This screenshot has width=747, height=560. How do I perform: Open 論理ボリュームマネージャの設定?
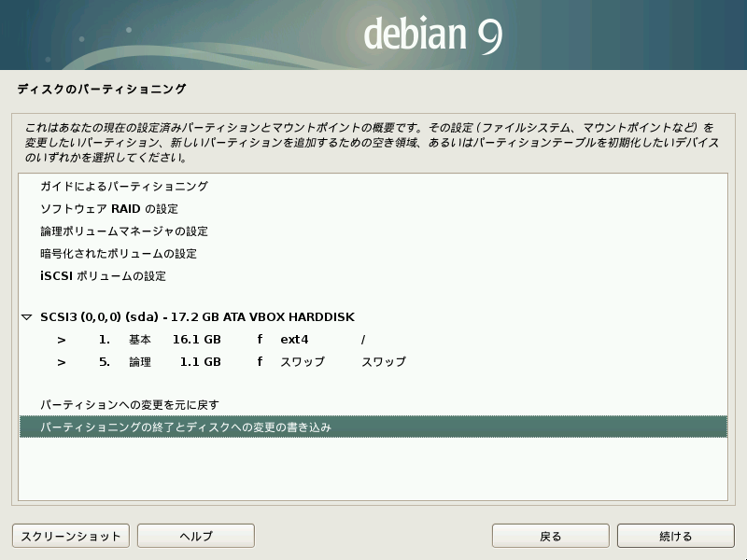[x=123, y=231]
